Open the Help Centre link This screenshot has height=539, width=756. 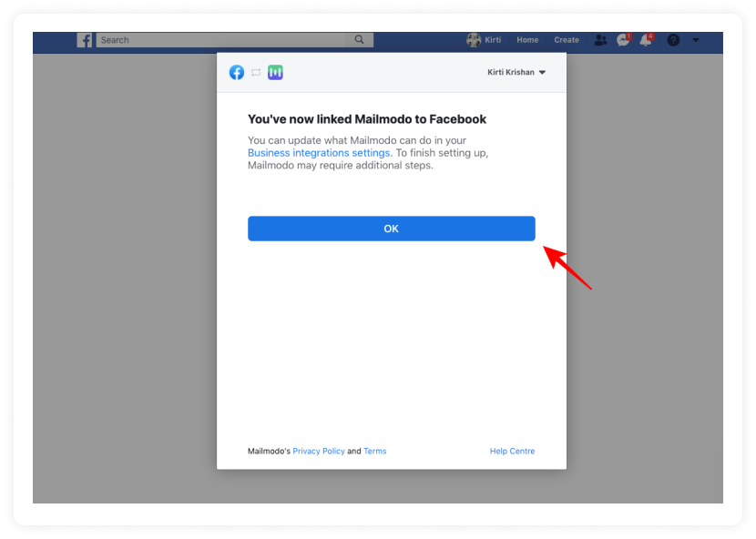point(512,452)
